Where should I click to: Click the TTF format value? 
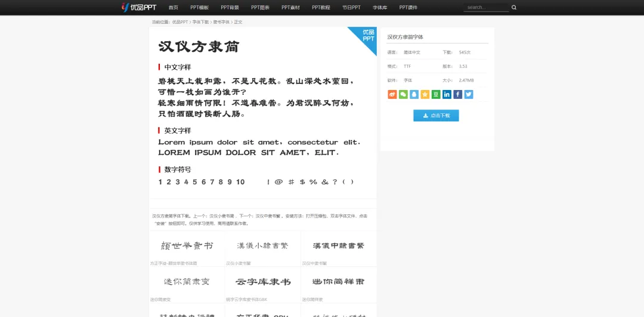(407, 66)
